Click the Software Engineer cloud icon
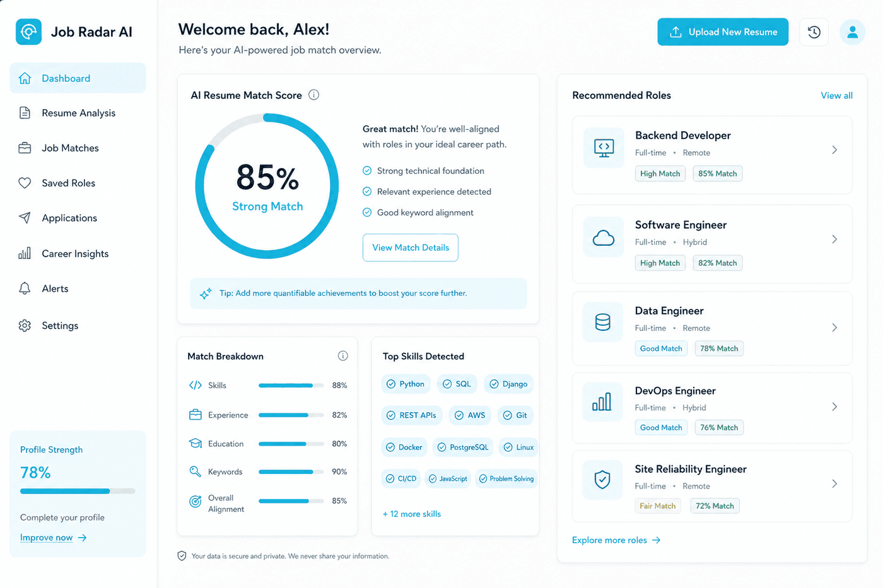 pyautogui.click(x=604, y=238)
